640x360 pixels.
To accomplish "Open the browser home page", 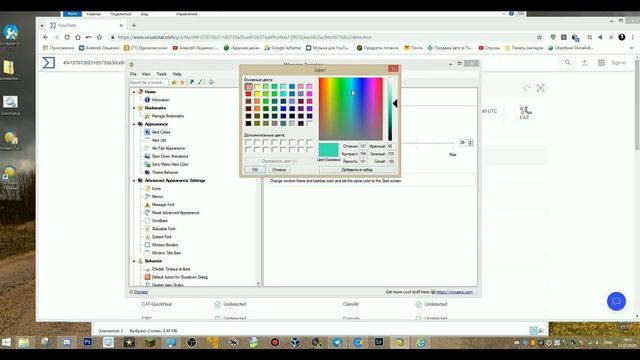I will point(78,37).
